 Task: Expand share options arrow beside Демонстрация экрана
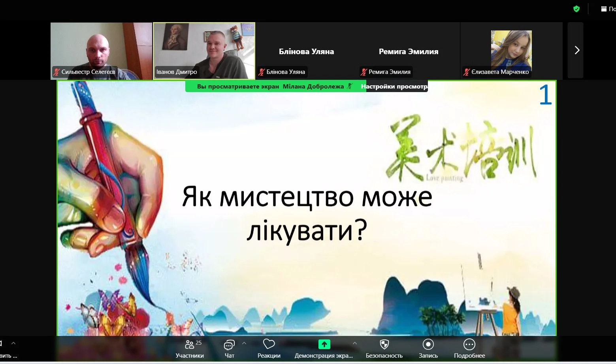pyautogui.click(x=354, y=343)
